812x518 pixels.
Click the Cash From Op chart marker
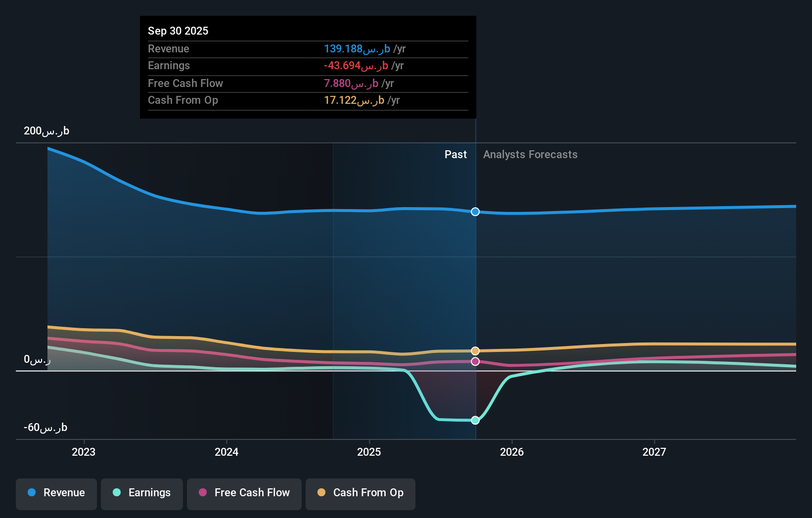pos(475,350)
